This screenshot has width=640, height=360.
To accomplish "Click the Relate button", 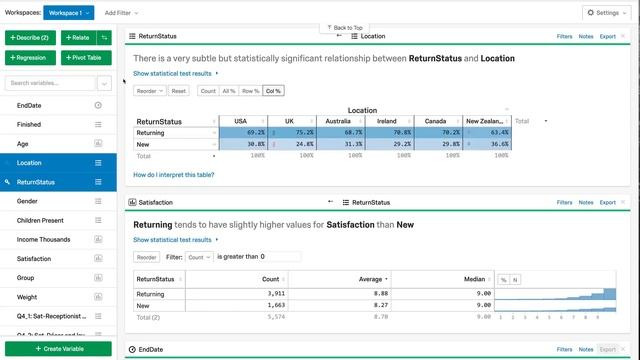I will pyautogui.click(x=79, y=38).
